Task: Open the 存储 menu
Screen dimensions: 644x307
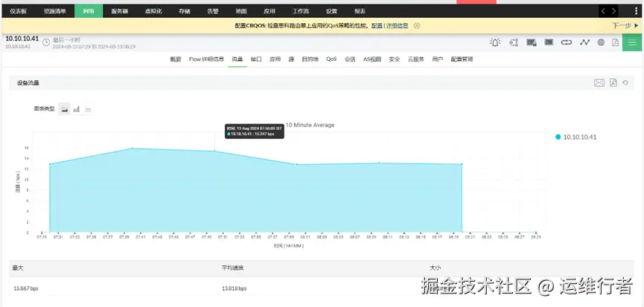Action: (185, 11)
